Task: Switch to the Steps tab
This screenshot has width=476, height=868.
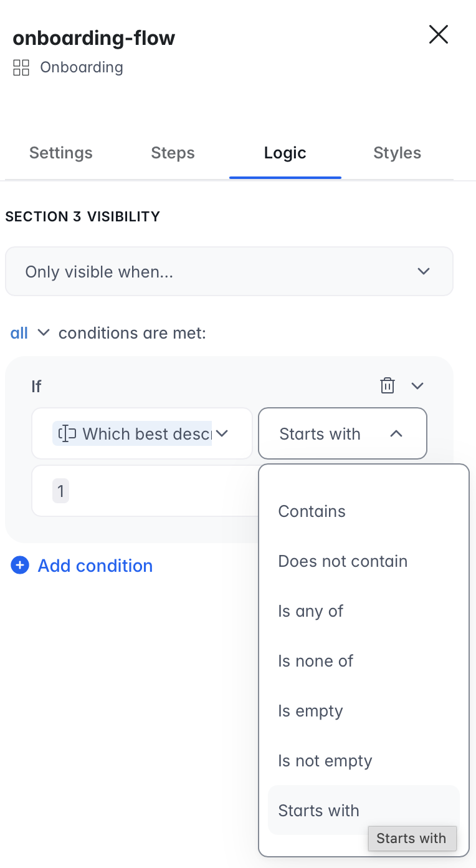Action: 173,153
